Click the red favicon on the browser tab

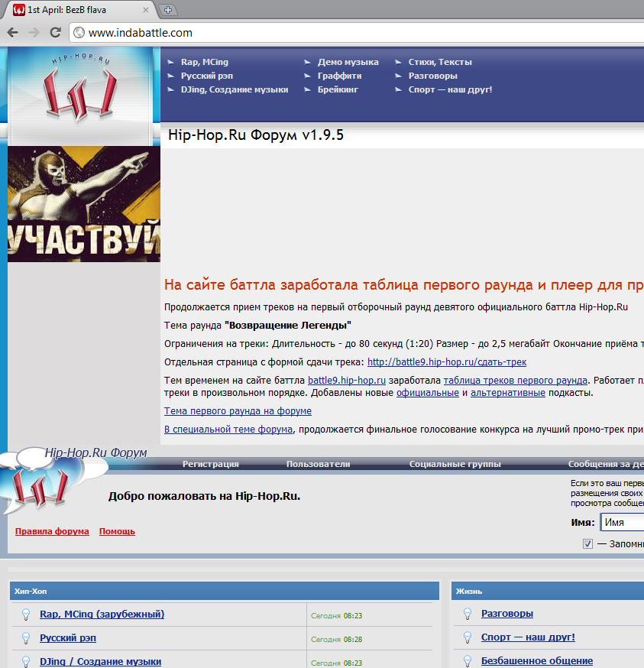coord(19,10)
